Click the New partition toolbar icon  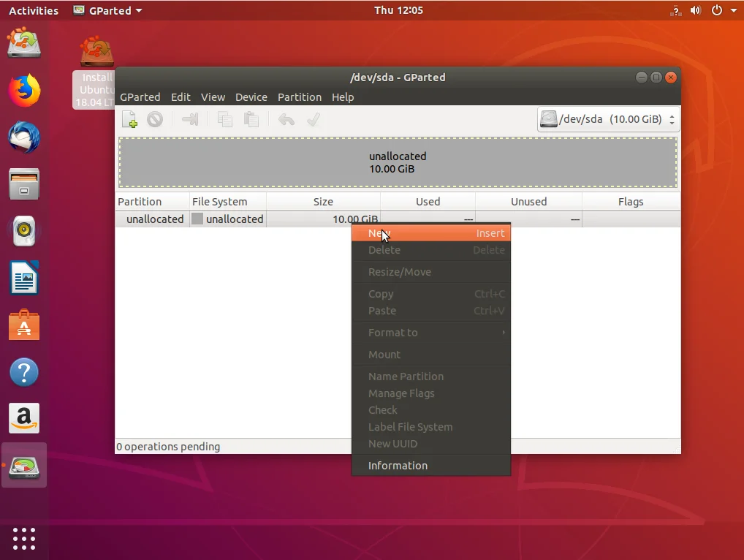129,119
